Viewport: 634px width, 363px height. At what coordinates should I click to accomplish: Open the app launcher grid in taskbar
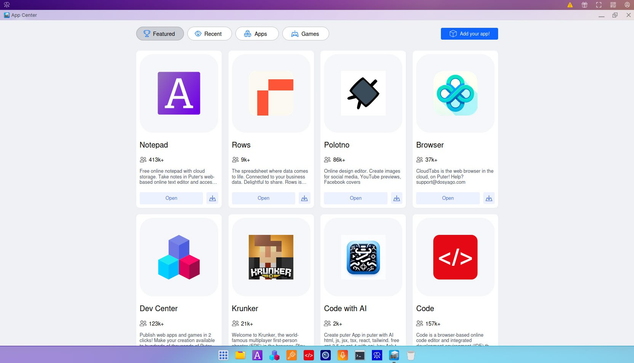(x=223, y=355)
